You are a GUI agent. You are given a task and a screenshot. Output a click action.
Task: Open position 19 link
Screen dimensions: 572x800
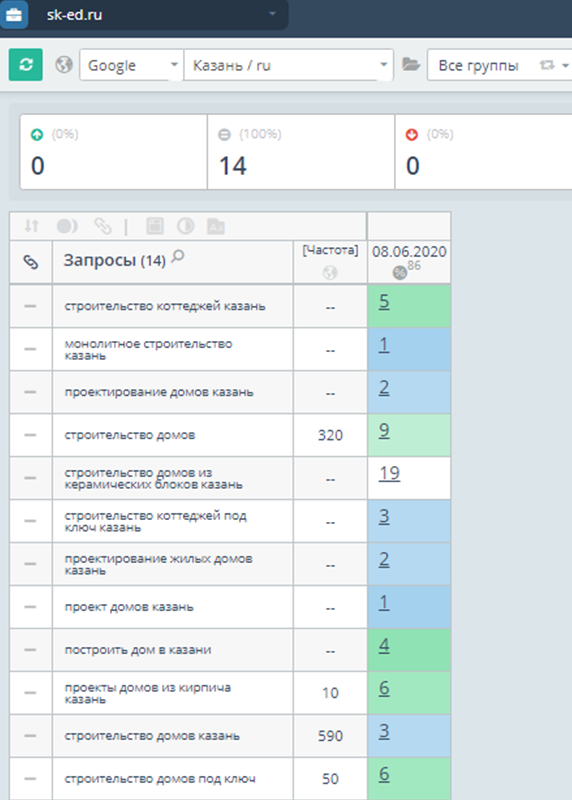pyautogui.click(x=389, y=473)
